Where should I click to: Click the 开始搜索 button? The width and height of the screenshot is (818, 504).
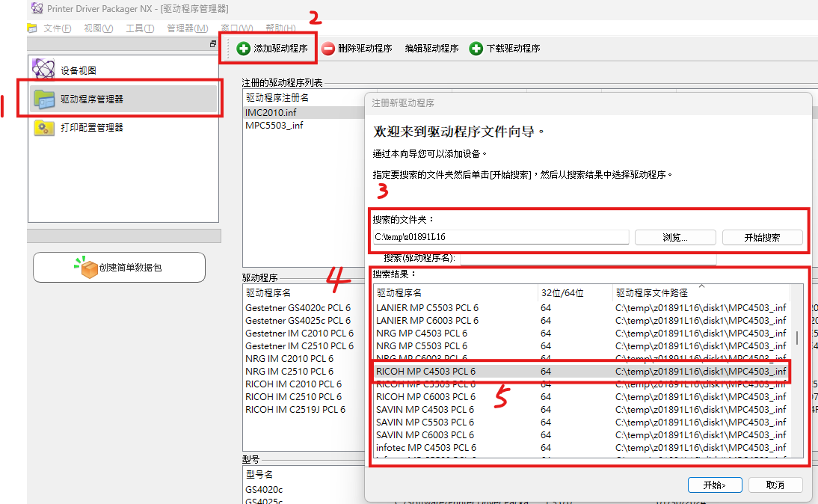click(x=762, y=237)
